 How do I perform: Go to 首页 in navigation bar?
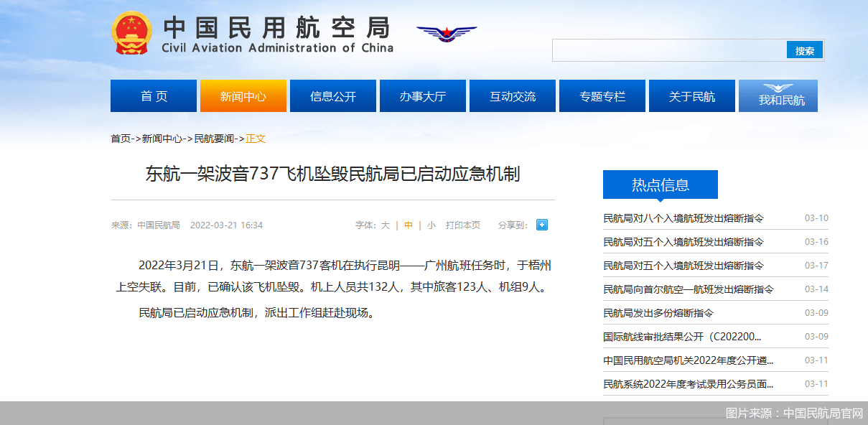tap(154, 96)
